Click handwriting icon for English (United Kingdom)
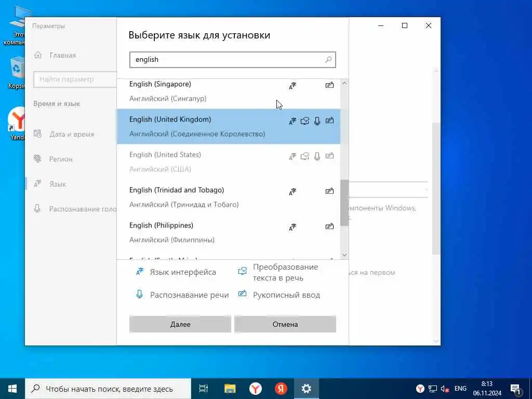Screen dimensions: 532x399 [x=329, y=121]
